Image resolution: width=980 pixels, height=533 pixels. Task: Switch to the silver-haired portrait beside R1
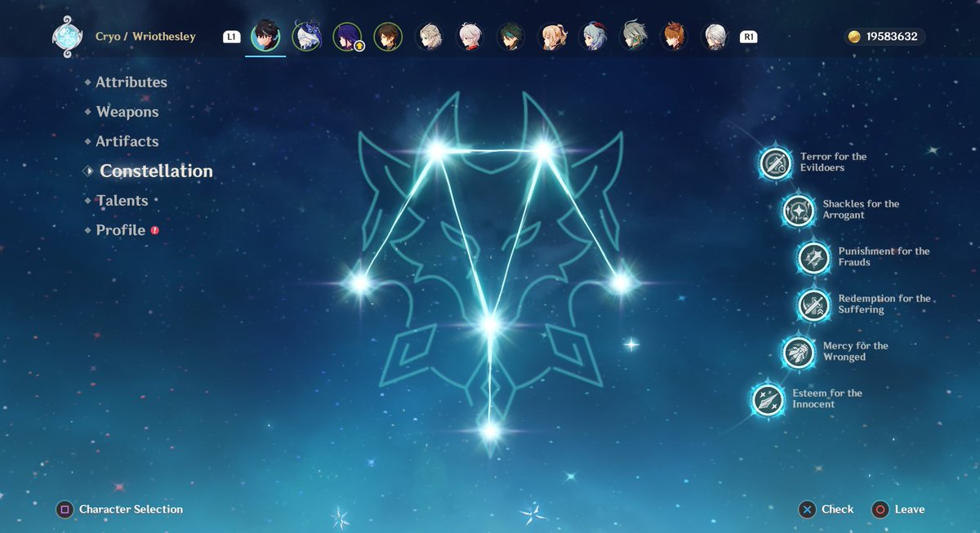(x=715, y=37)
